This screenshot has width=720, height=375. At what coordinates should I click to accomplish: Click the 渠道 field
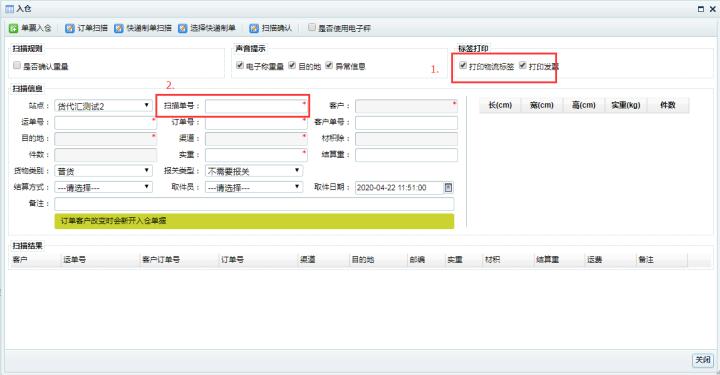click(256, 139)
